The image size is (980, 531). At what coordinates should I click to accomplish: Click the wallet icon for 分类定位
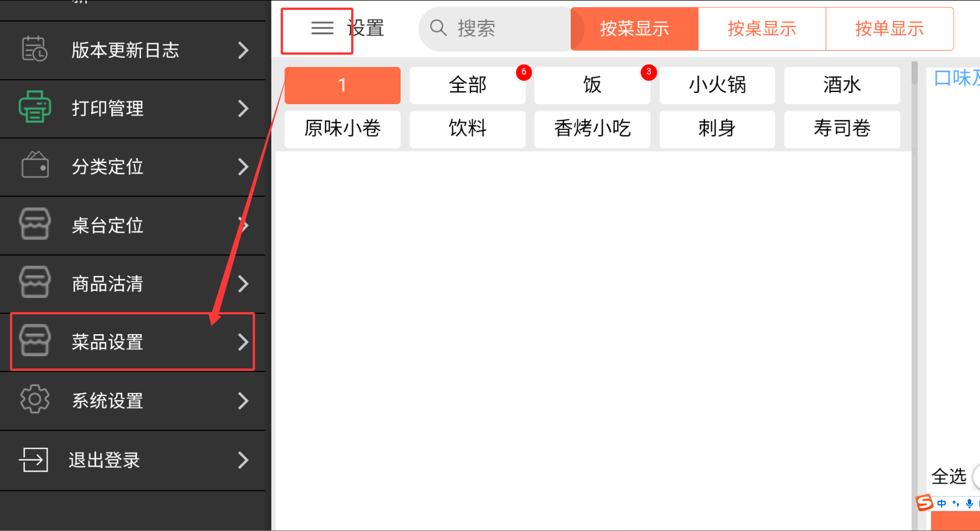35,165
